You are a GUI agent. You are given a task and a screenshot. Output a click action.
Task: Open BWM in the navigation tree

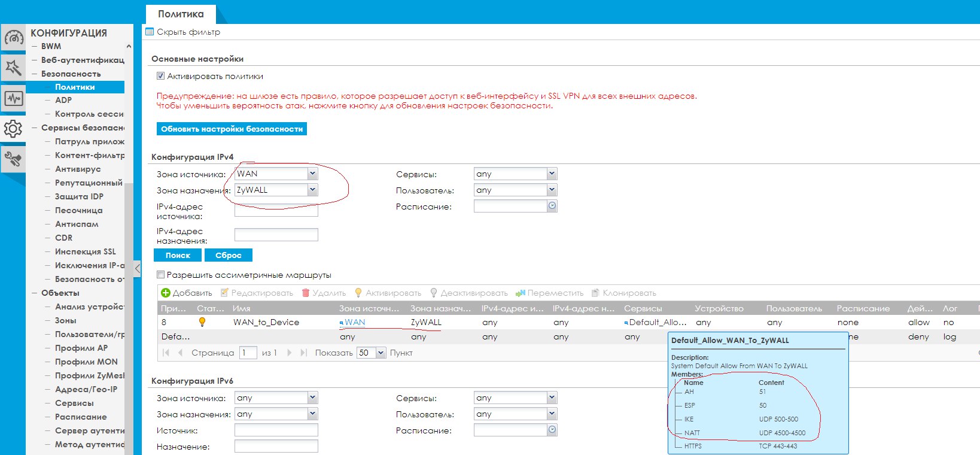pyautogui.click(x=51, y=46)
